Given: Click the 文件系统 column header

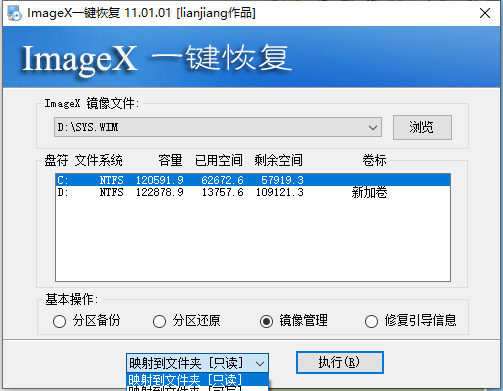Looking at the screenshot, I should click(99, 160).
